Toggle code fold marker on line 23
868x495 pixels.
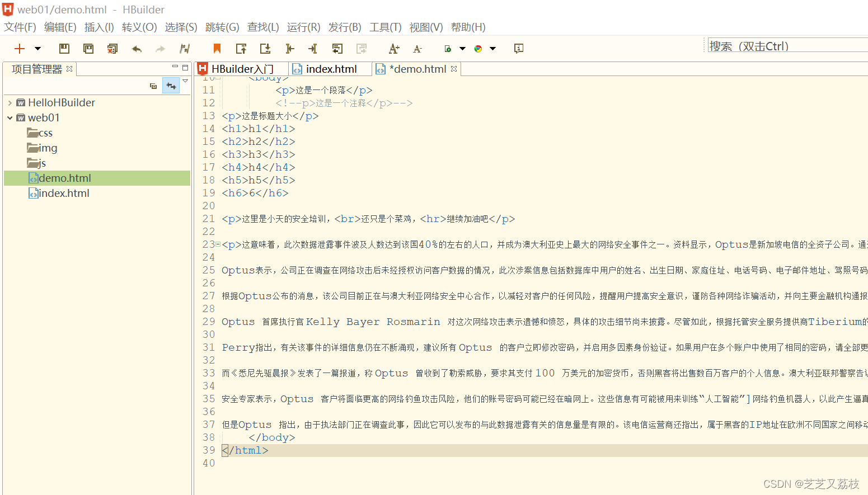[218, 244]
